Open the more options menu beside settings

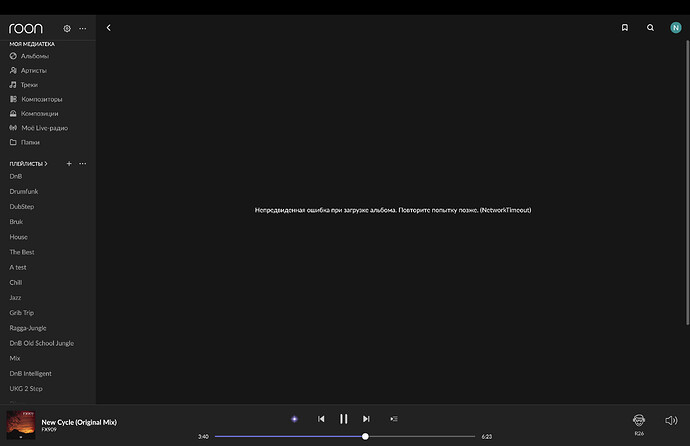(83, 28)
